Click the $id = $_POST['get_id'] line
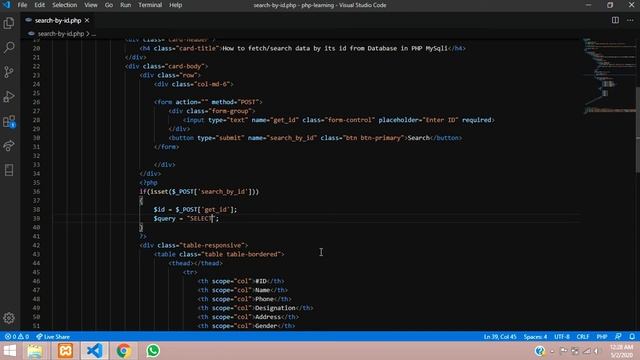 (195, 209)
